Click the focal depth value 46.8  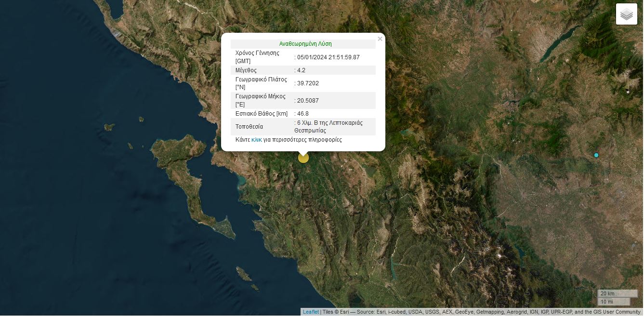[x=303, y=114]
